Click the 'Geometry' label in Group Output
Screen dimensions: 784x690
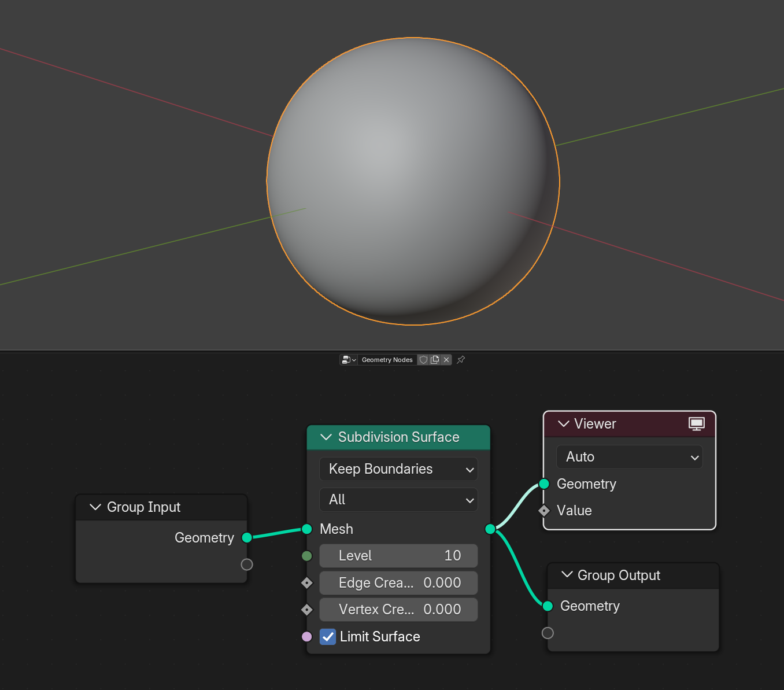pyautogui.click(x=590, y=606)
